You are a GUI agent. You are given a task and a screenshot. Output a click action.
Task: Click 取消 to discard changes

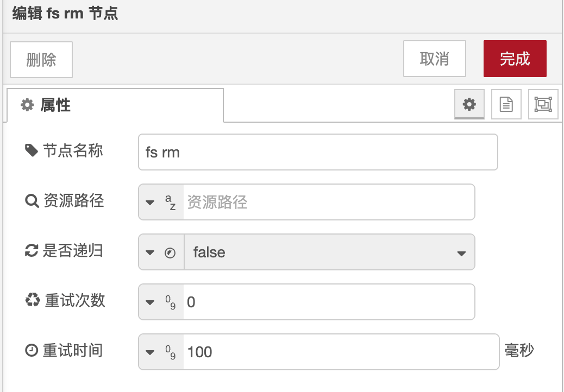pos(434,59)
